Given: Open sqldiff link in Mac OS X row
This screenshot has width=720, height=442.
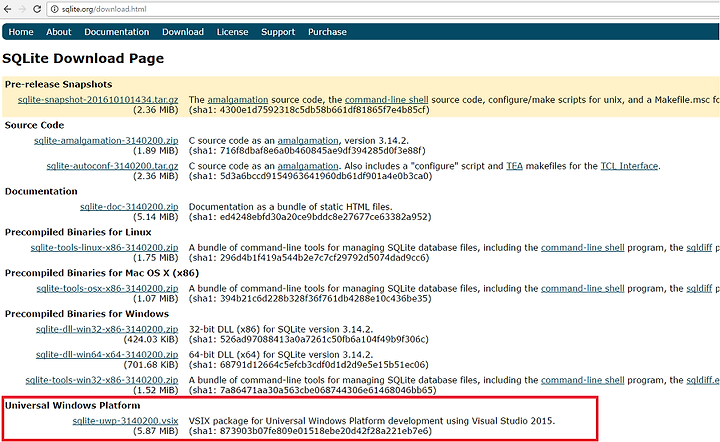Looking at the screenshot, I should click(x=699, y=289).
